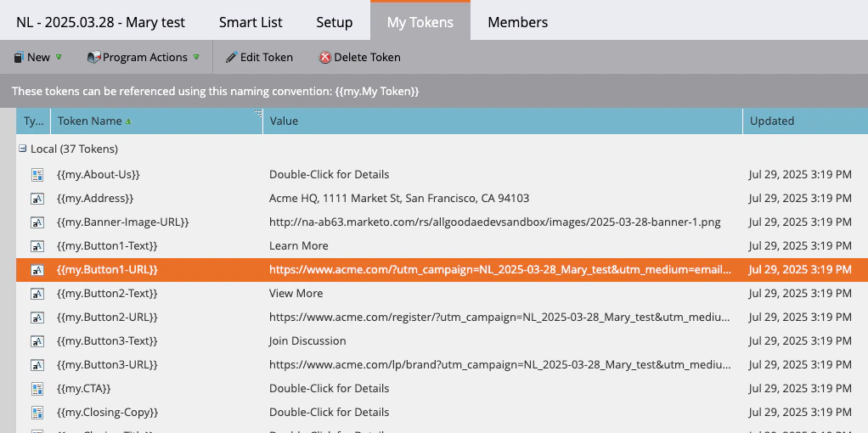Click the pencil icon of Edit Token
The image size is (868, 433).
click(231, 57)
